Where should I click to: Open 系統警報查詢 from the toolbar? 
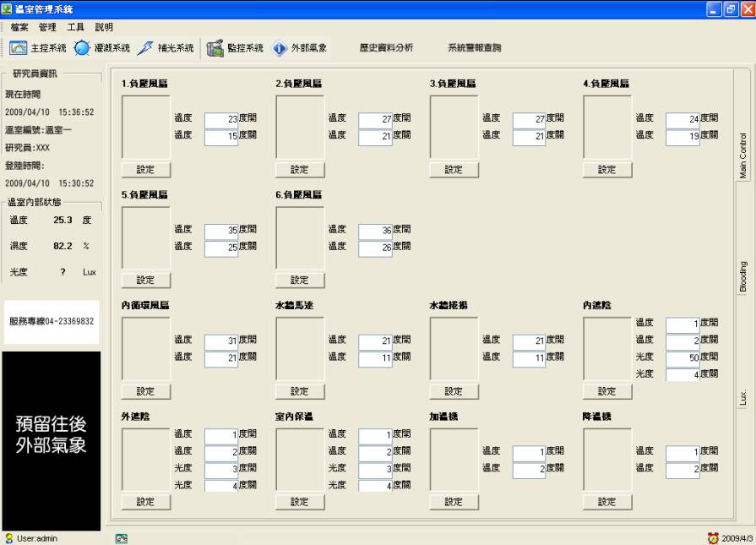point(475,48)
